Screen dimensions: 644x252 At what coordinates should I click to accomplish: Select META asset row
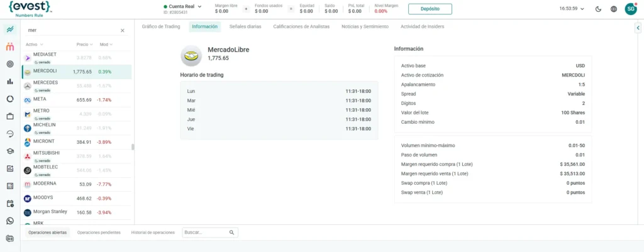coord(77,100)
